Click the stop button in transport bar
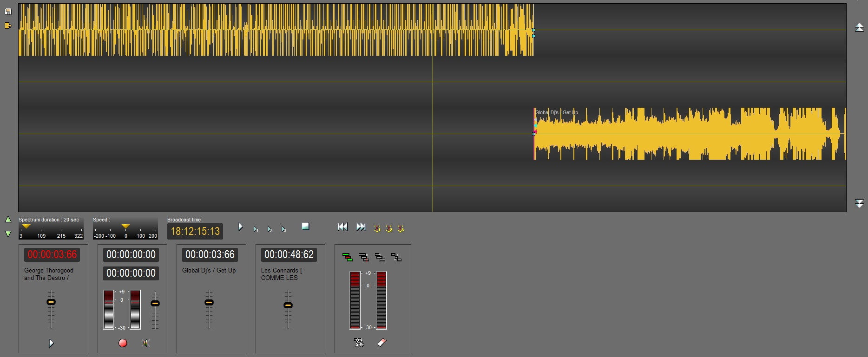This screenshot has height=357, width=868. pyautogui.click(x=305, y=226)
